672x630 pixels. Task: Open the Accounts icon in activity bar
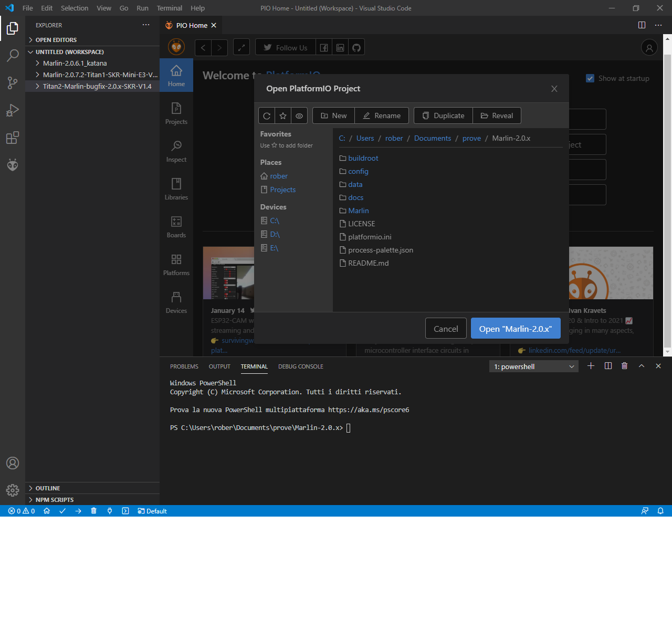[x=13, y=463]
